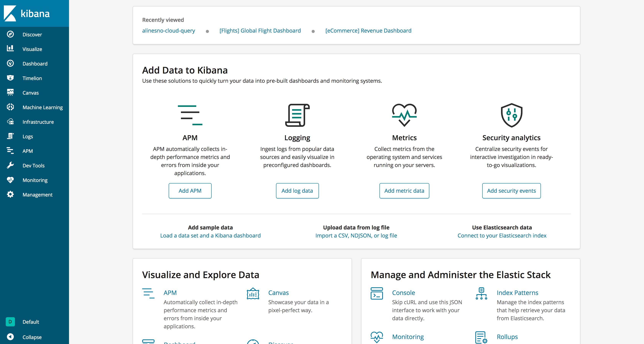Select Management from the sidebar
The image size is (644, 344).
(38, 195)
